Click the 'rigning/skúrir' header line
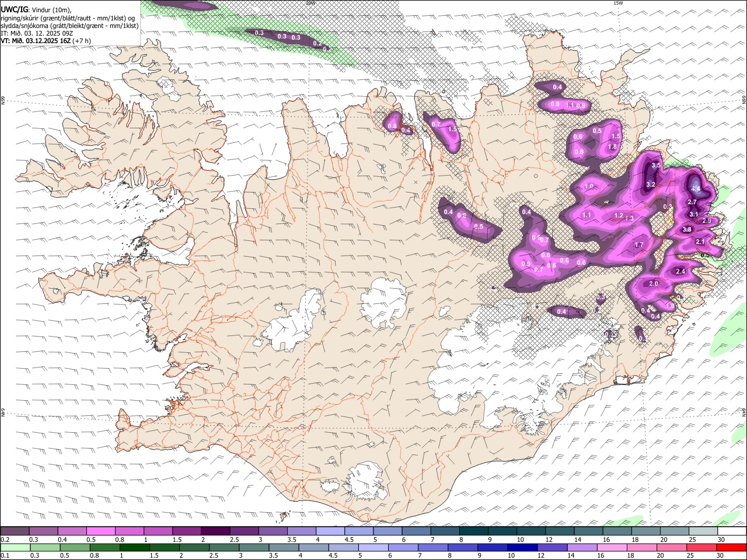Viewport: 747px width, 560px height. (68, 17)
